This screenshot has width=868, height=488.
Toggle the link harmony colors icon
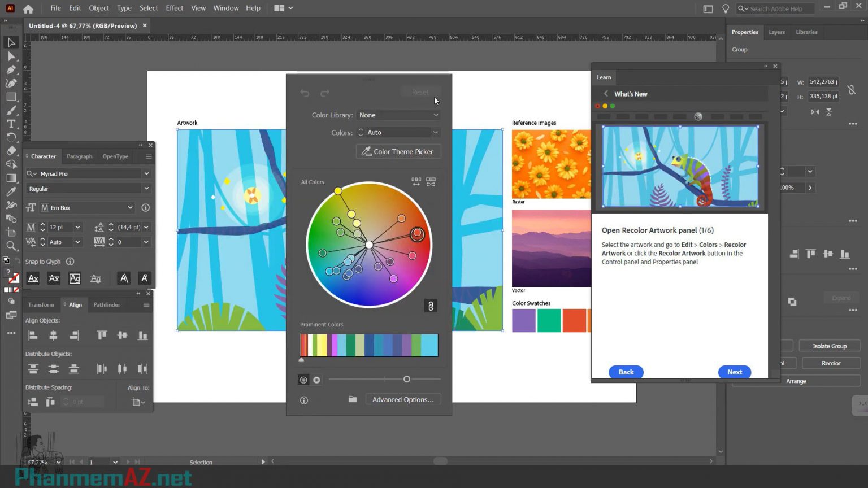pos(430,306)
